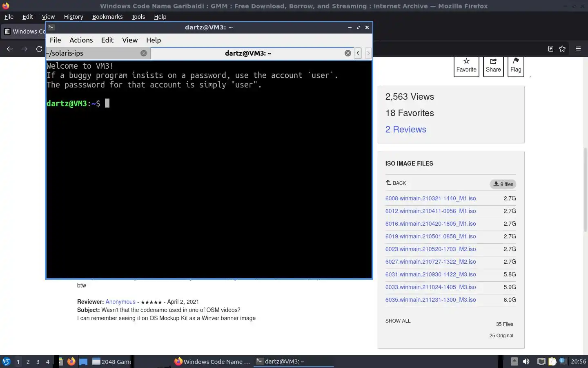Open the terminal View menu
The image size is (588, 368).
click(130, 40)
